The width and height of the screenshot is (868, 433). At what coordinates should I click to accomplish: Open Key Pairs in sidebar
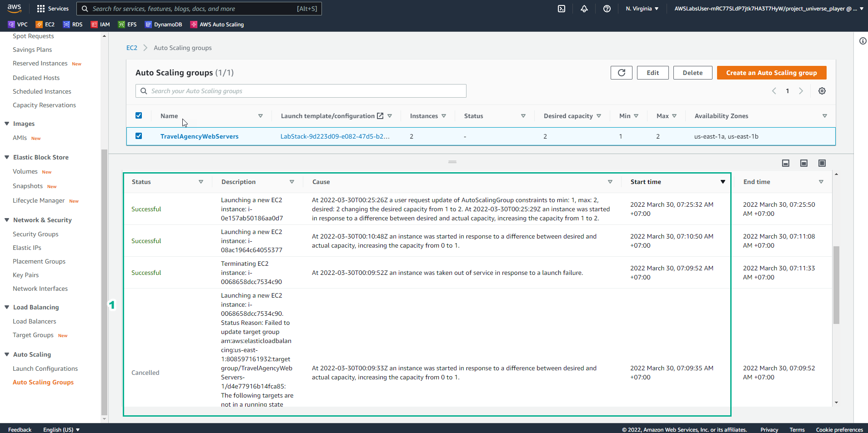click(x=26, y=275)
